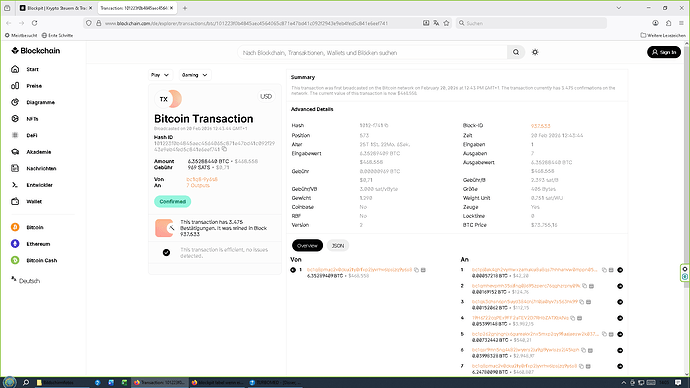The width and height of the screenshot is (690, 388).
Task: Copy the output 4 address
Action: [573, 318]
